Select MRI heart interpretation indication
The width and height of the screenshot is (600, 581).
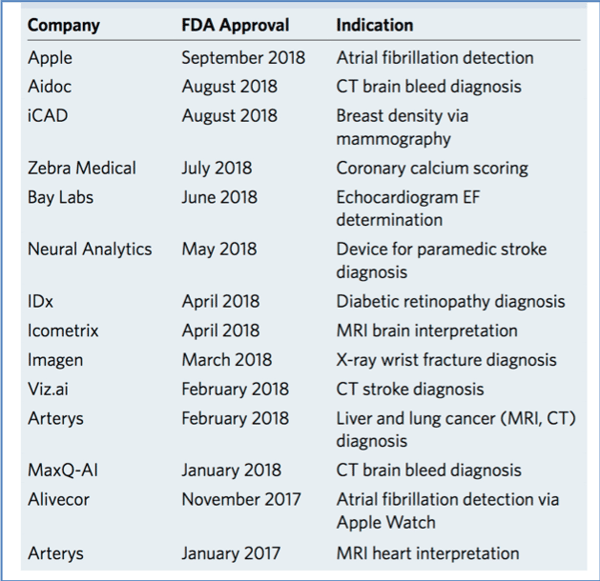(428, 553)
